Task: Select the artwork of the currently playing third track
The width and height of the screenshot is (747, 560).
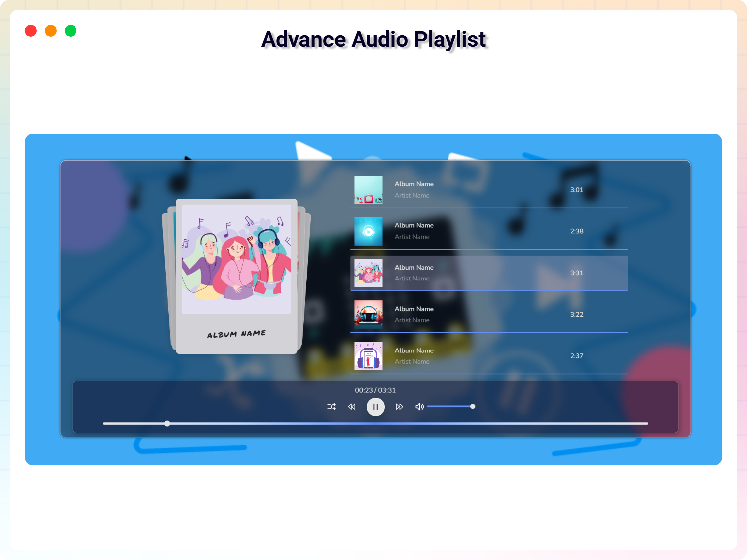Action: [368, 273]
